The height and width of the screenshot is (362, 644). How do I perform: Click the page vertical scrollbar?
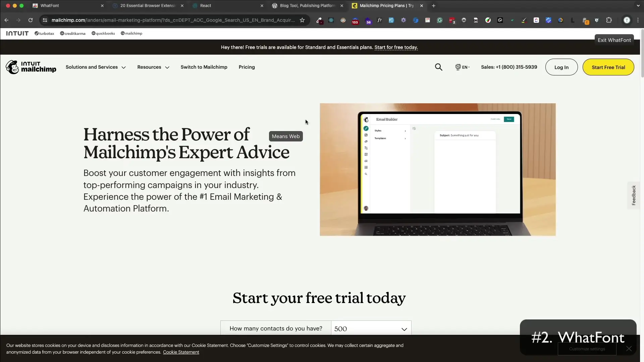pyautogui.click(x=642, y=54)
